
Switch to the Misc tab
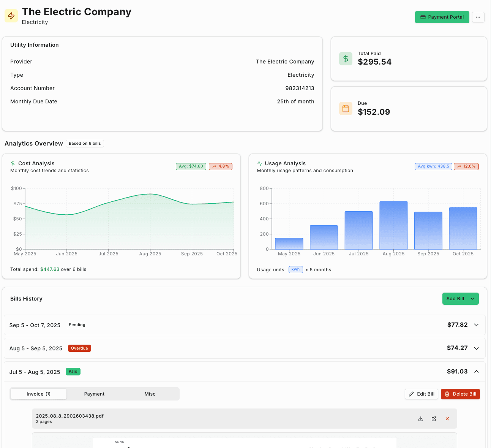tap(150, 394)
